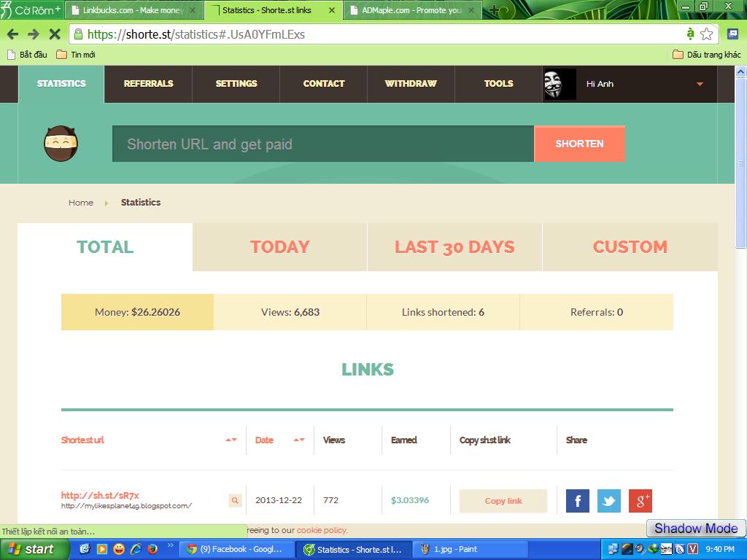The image size is (747, 560).
Task: Click the Views: 6,683 summary box
Action: pos(290,312)
